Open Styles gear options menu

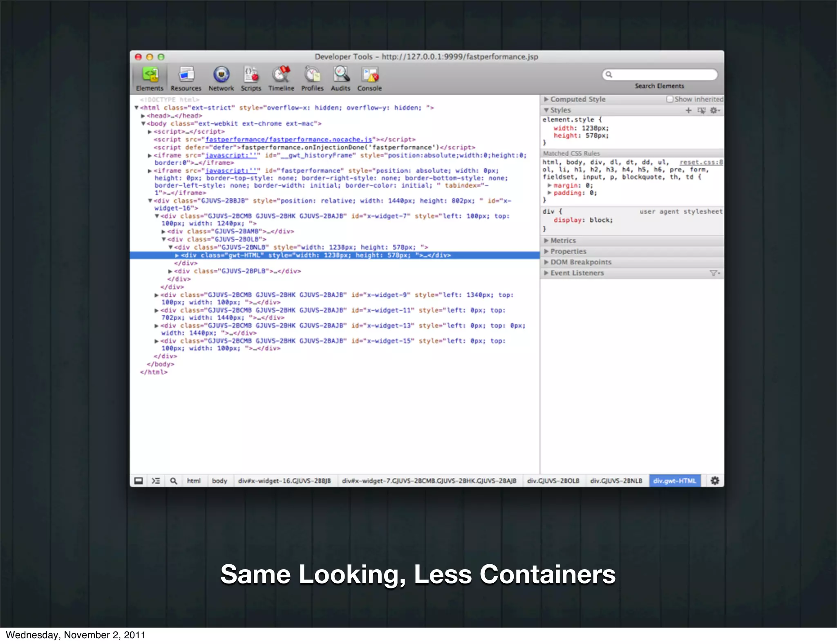pyautogui.click(x=715, y=110)
